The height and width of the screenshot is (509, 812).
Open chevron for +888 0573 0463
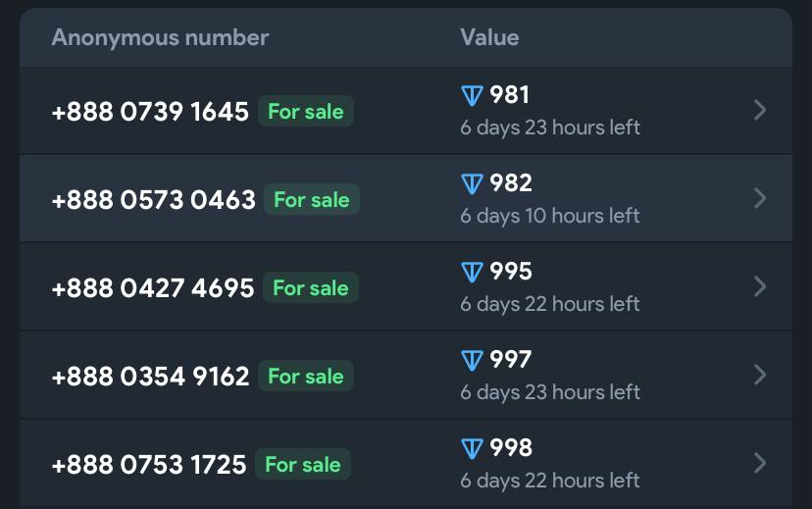pyautogui.click(x=760, y=198)
